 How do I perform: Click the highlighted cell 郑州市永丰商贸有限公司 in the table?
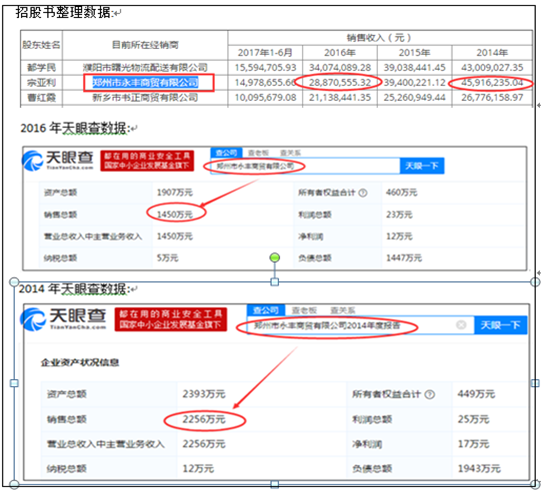(145, 82)
